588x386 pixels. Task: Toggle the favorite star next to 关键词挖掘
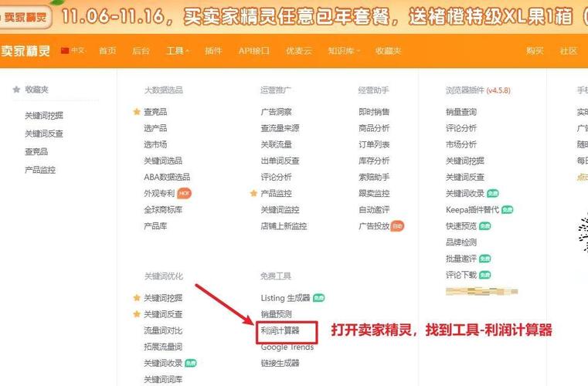(x=137, y=298)
